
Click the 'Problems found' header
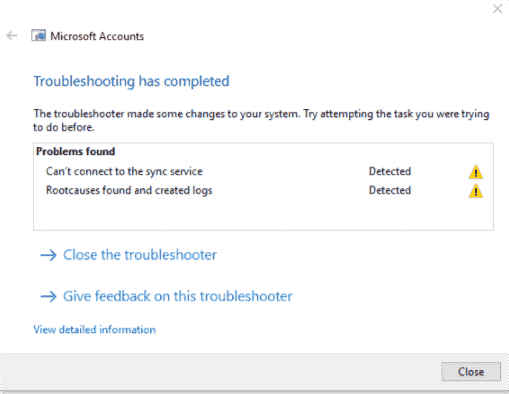coord(75,151)
